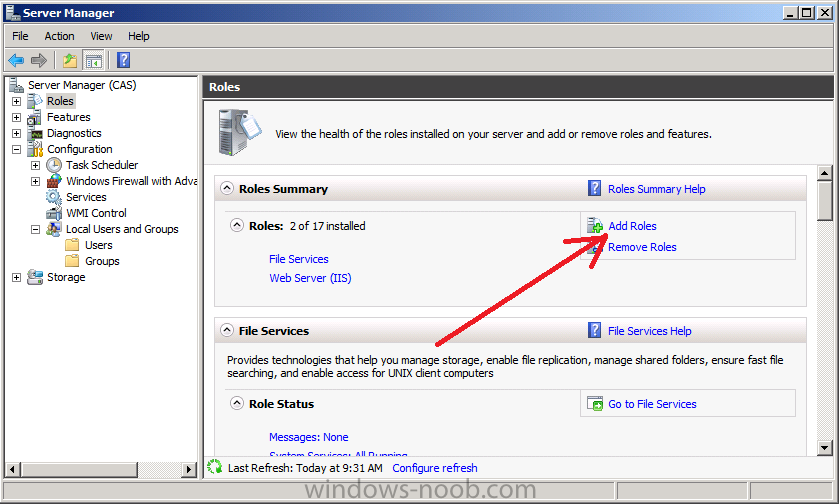This screenshot has width=840, height=504.
Task: Collapse the Local Users and Groups node
Action: tap(35, 229)
